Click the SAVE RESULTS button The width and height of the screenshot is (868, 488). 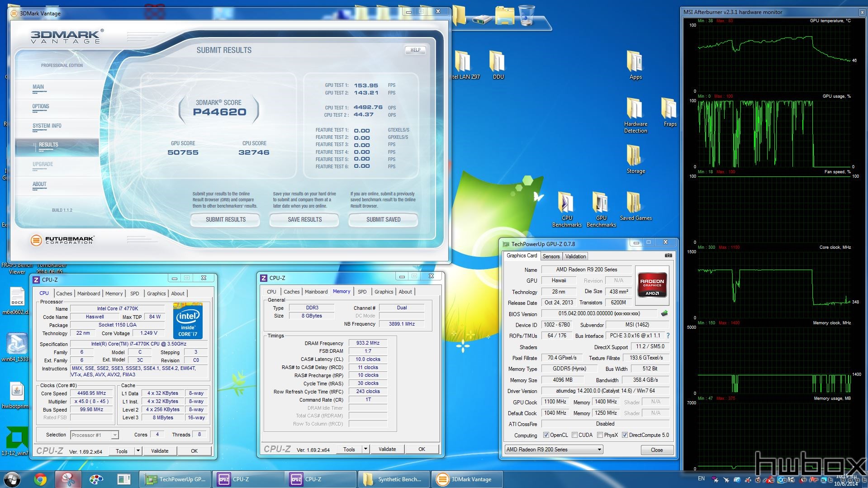pos(304,220)
